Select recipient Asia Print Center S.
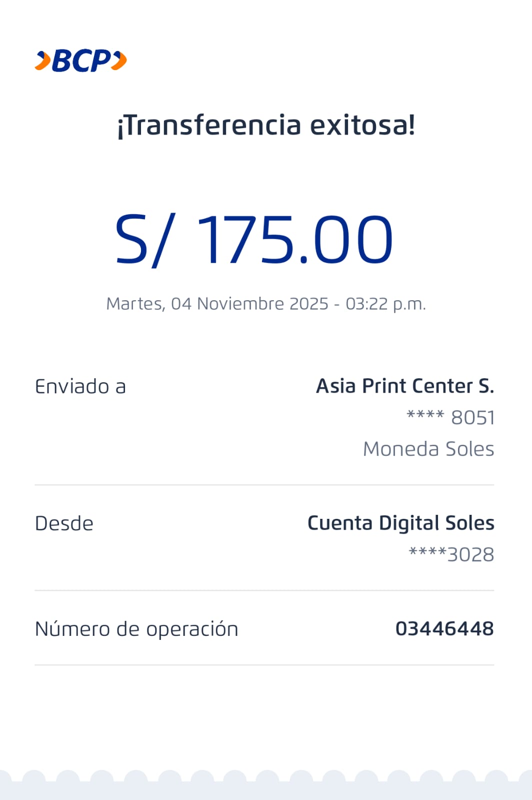The image size is (532, 800). (405, 386)
